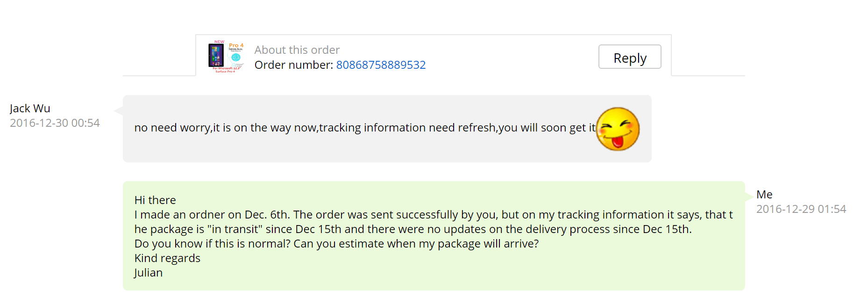This screenshot has width=868, height=299.
Task: Click the "Order number:" label text
Action: coord(294,65)
